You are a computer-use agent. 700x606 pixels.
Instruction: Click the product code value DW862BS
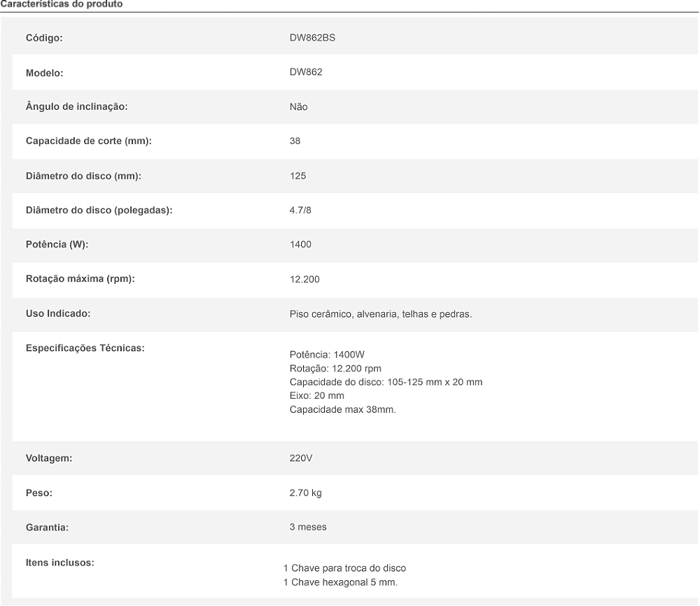tap(312, 38)
